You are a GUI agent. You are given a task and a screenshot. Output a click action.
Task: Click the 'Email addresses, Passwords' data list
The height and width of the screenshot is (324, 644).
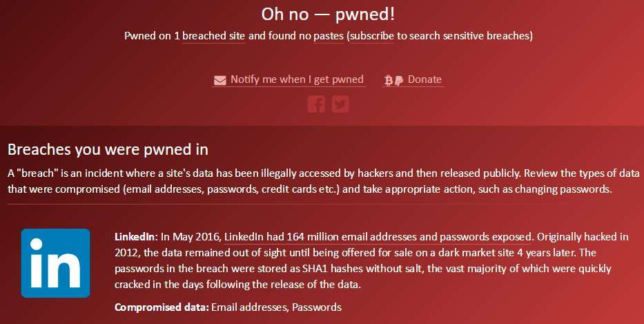click(x=276, y=307)
